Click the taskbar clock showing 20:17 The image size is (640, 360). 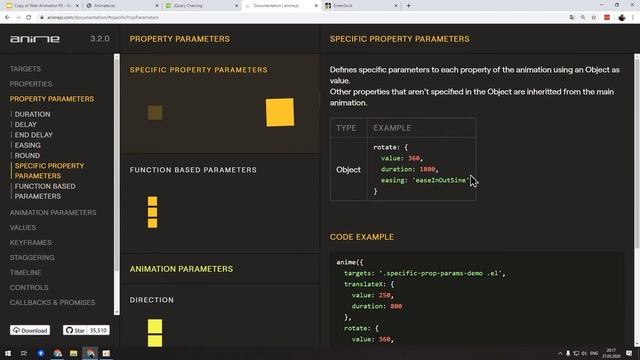click(611, 353)
